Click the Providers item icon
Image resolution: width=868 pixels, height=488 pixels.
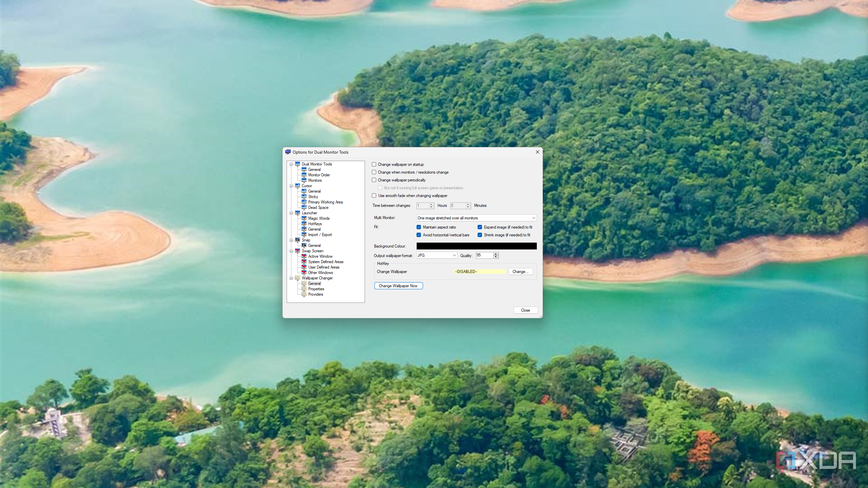coord(304,294)
